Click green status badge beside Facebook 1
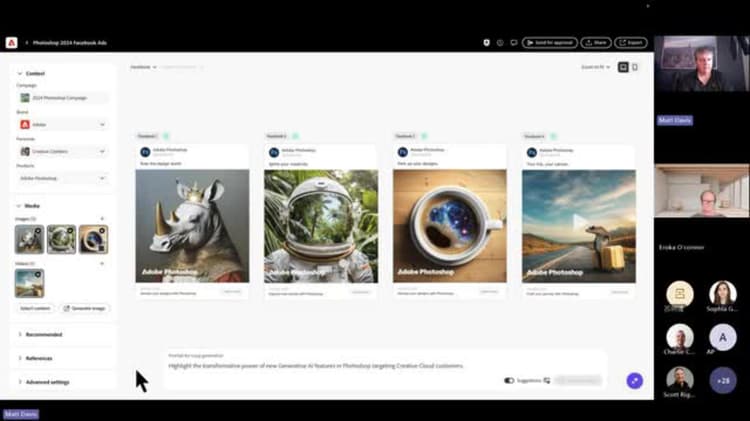The width and height of the screenshot is (750, 421). point(166,136)
